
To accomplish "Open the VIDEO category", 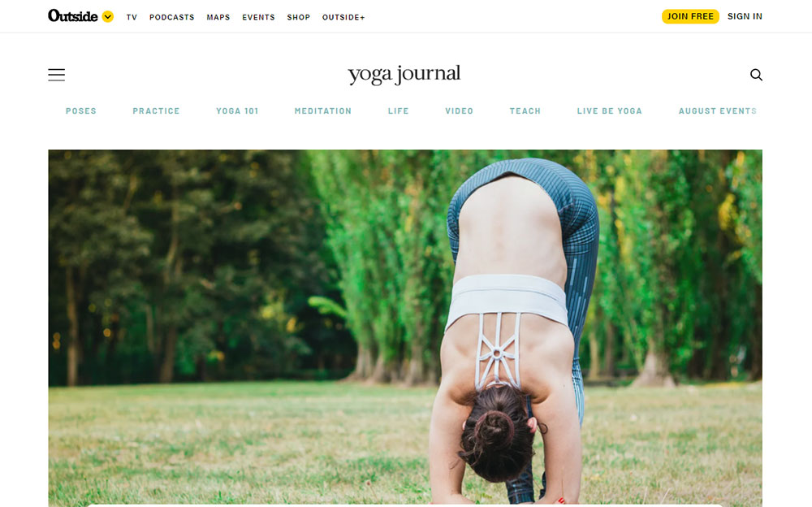I will coord(460,111).
